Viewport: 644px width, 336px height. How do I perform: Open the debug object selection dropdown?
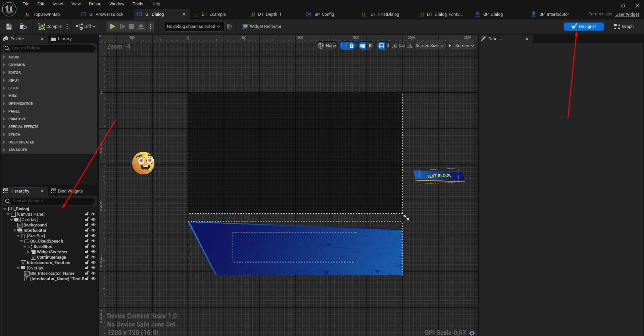[194, 27]
